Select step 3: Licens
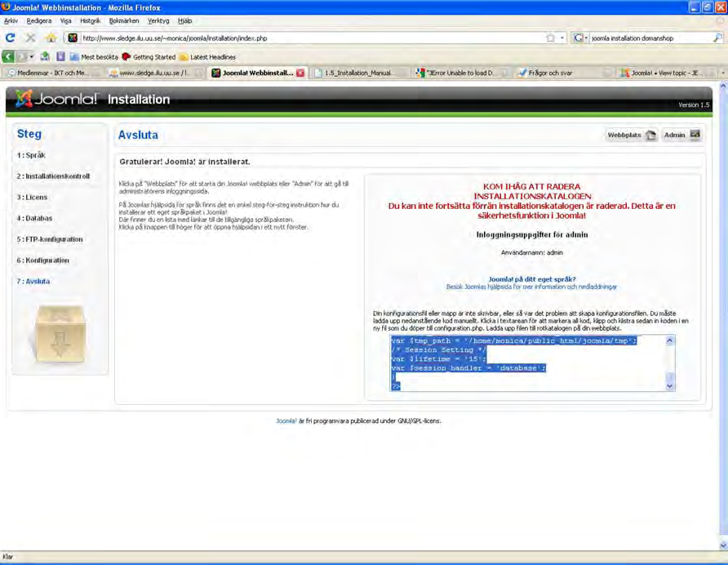This screenshot has width=728, height=565. point(32,197)
